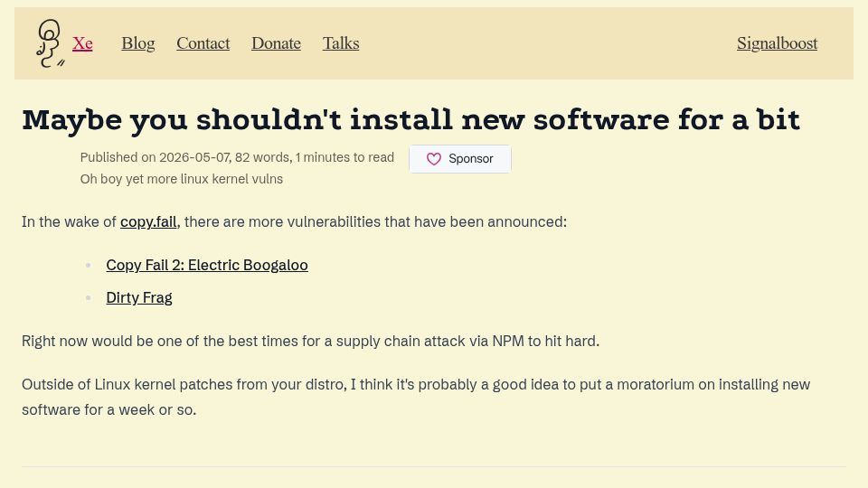This screenshot has height=488, width=868.
Task: Open the Talks page
Action: tap(341, 43)
